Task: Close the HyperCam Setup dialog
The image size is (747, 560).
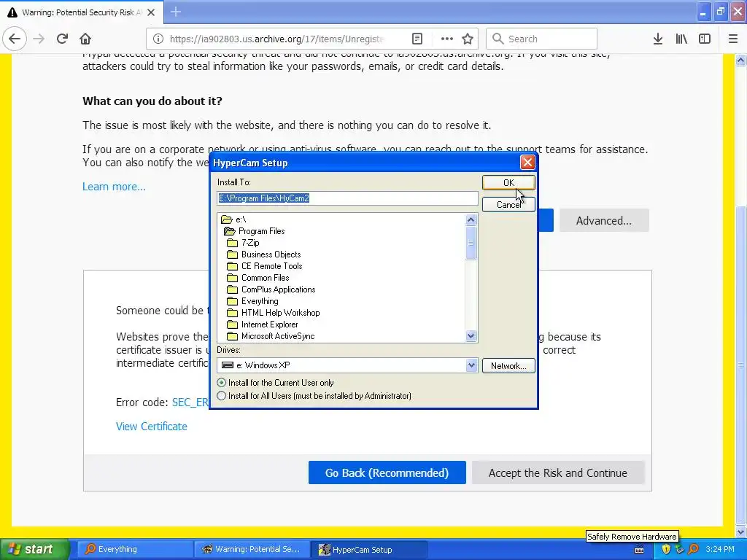Action: [x=527, y=163]
